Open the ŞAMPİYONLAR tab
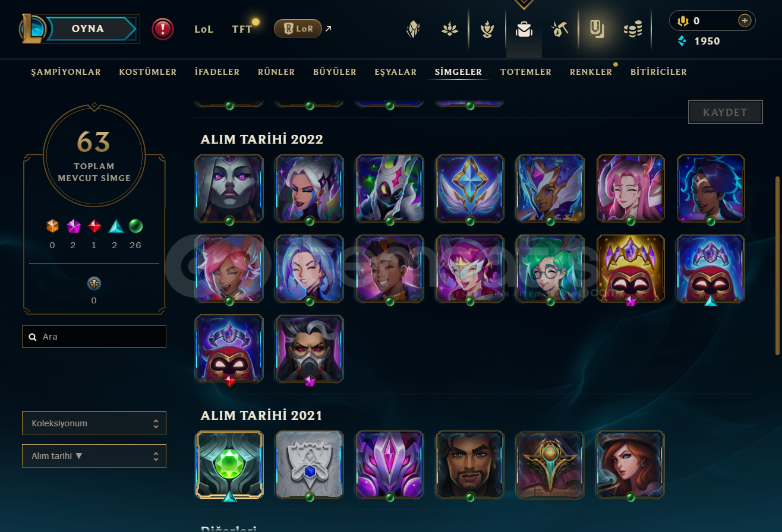782x532 pixels. (66, 72)
